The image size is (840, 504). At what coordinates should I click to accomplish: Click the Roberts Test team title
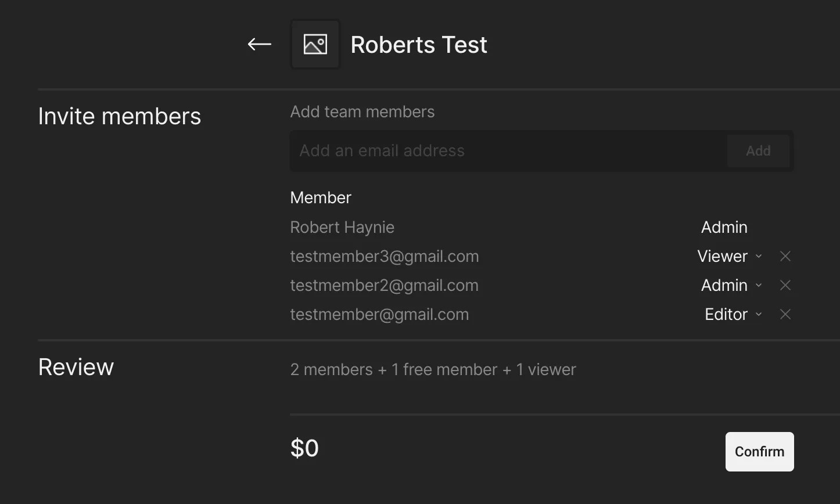[419, 45]
